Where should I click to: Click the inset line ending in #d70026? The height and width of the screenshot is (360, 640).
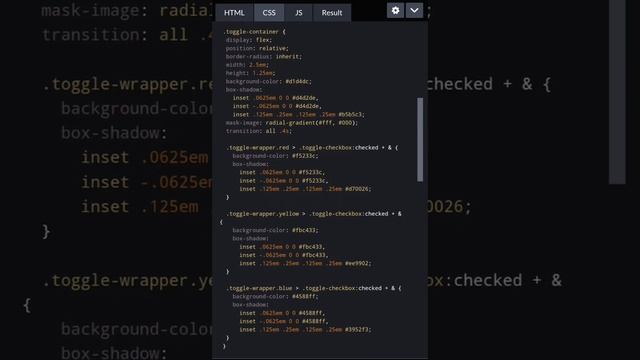pyautogui.click(x=305, y=189)
